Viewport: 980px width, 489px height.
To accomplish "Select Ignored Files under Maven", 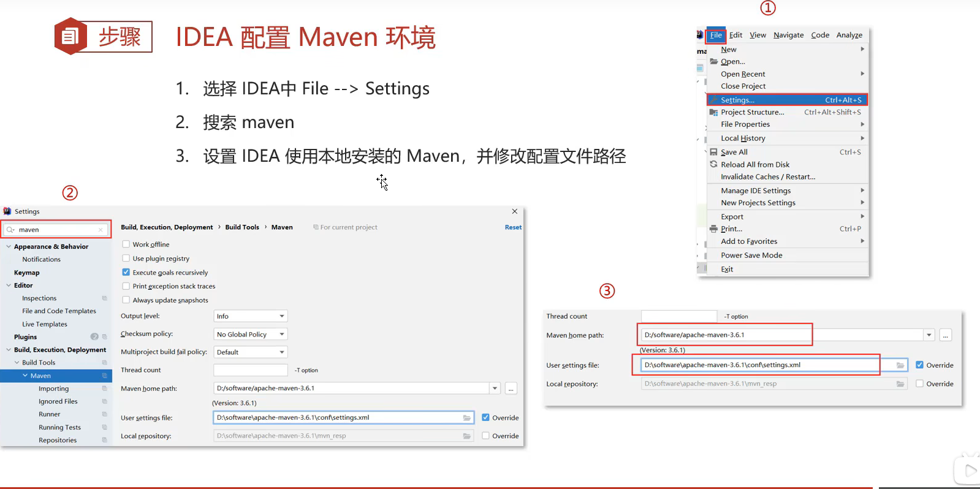I will pos(58,402).
